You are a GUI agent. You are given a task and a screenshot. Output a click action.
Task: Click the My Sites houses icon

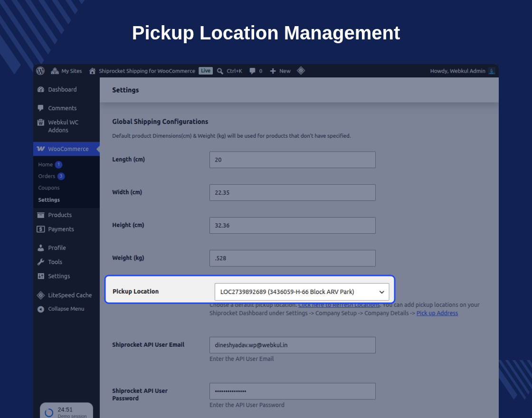(55, 71)
